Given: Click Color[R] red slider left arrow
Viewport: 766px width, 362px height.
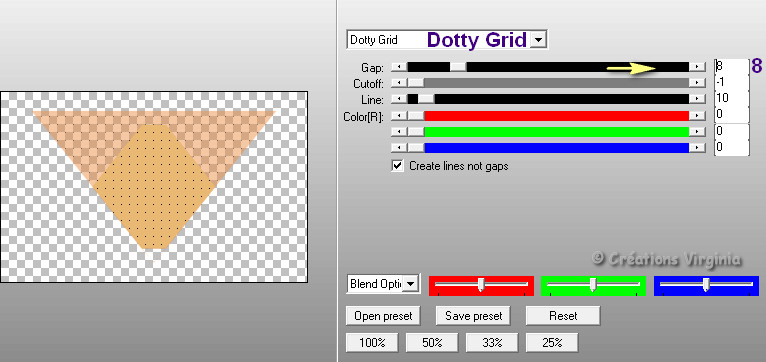Looking at the screenshot, I should (399, 116).
